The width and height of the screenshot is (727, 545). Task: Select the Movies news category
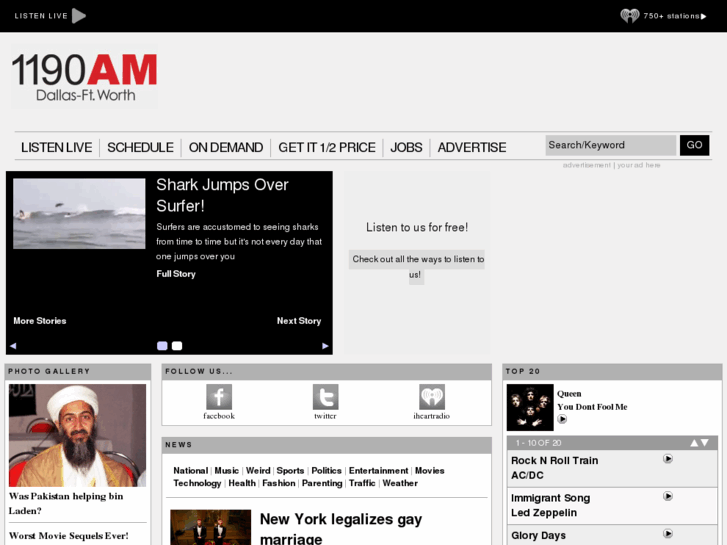point(430,470)
